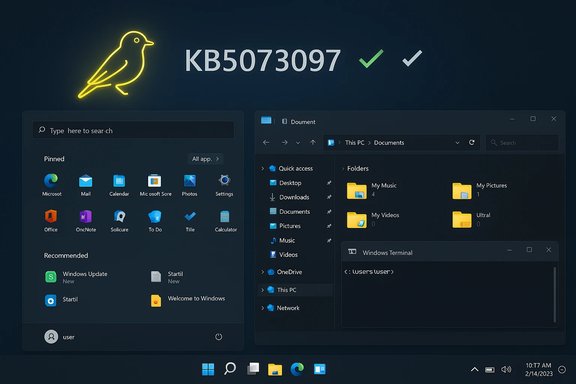Open File Explorer from the taskbar
Screen dimensions: 576x384
point(275,369)
